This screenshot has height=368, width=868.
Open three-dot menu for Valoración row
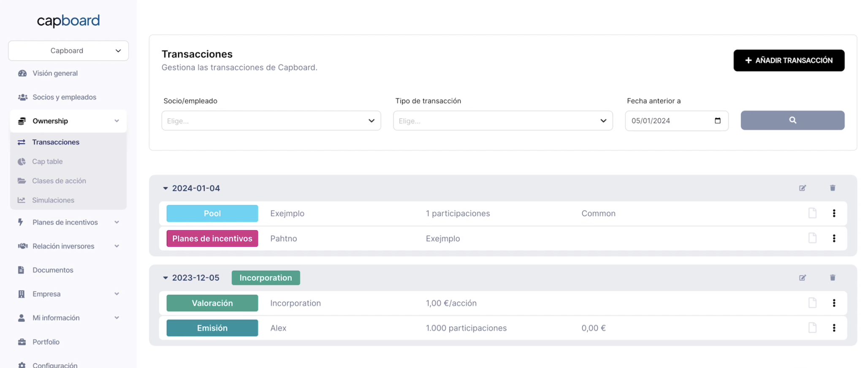834,303
